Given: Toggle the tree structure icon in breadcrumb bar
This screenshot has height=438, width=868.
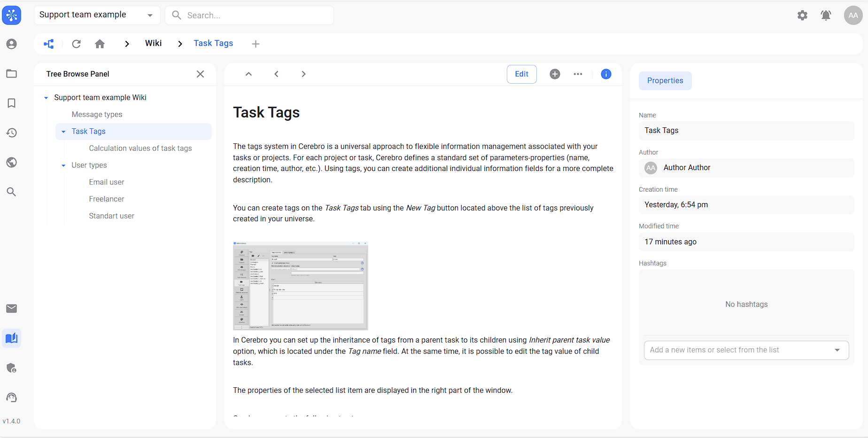Looking at the screenshot, I should [x=49, y=44].
